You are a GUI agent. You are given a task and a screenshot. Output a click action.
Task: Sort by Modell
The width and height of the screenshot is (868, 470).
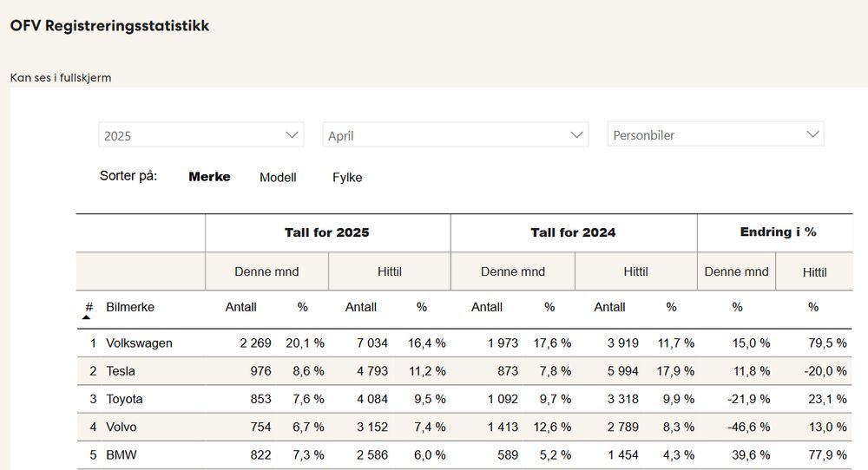pos(278,178)
